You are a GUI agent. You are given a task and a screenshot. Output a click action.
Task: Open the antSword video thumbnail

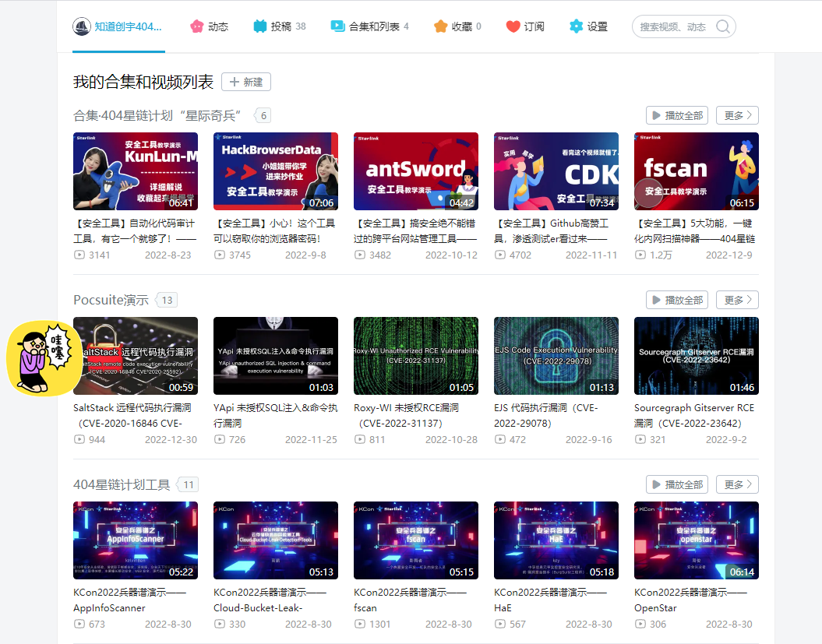click(x=416, y=171)
